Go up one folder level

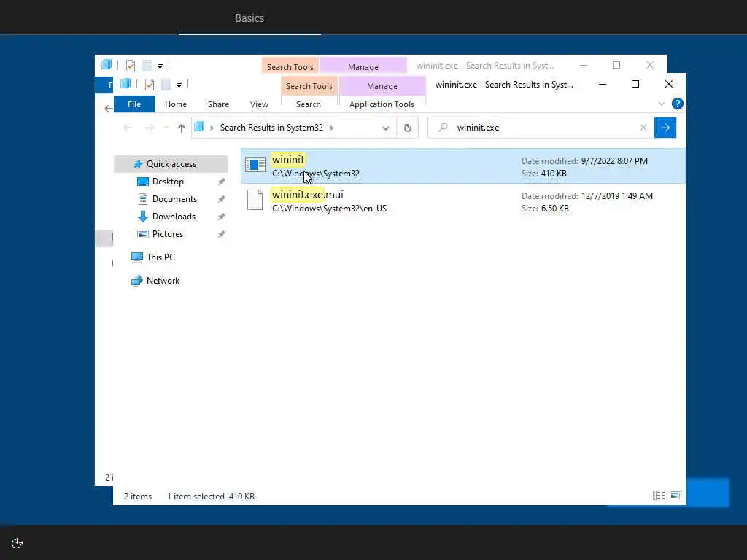coord(181,128)
